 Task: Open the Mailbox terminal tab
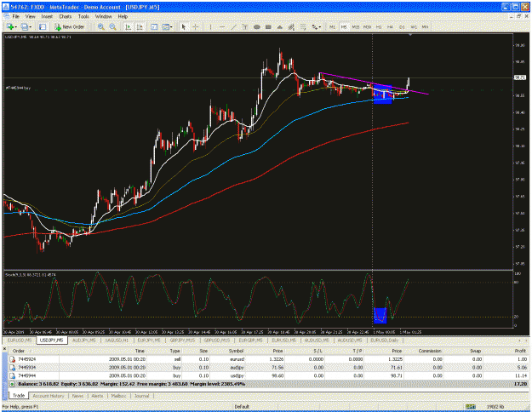(x=118, y=396)
